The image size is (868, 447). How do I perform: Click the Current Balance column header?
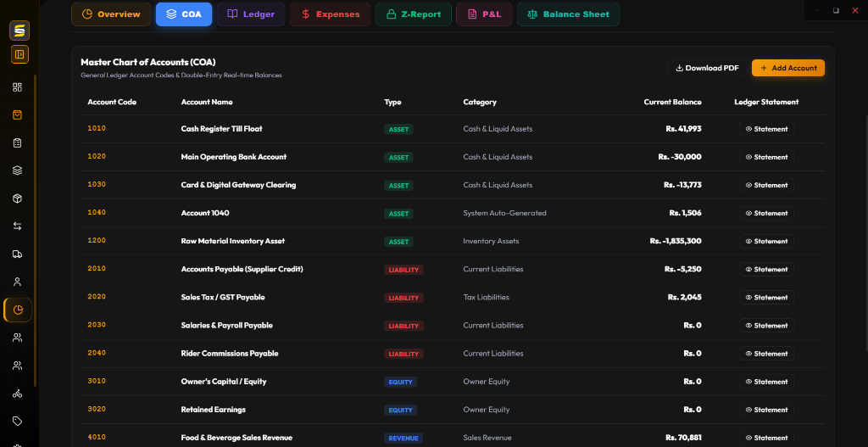tap(672, 102)
